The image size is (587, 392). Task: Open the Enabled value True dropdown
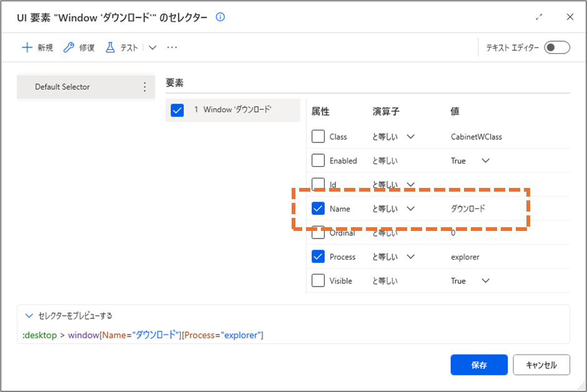(x=486, y=160)
